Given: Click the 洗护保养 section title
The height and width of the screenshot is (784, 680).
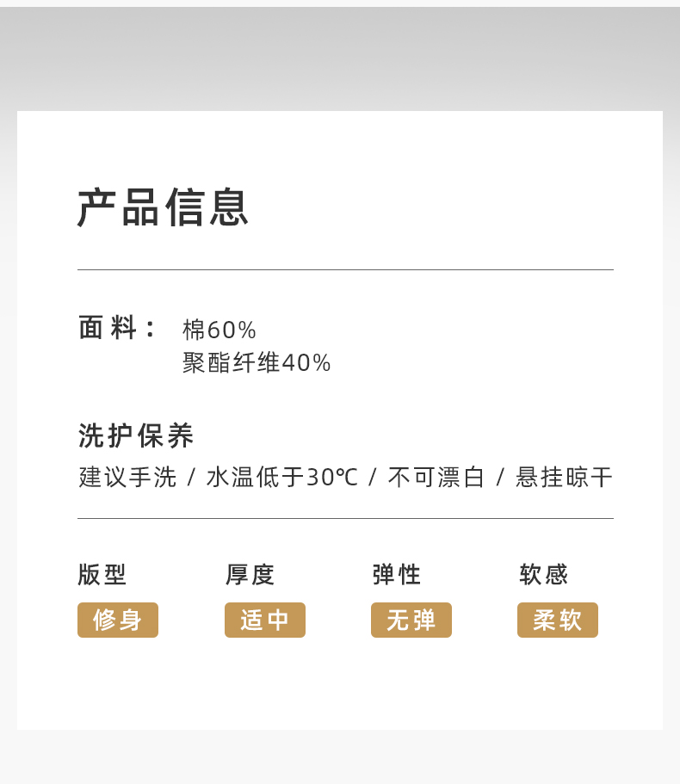Looking at the screenshot, I should tap(135, 435).
